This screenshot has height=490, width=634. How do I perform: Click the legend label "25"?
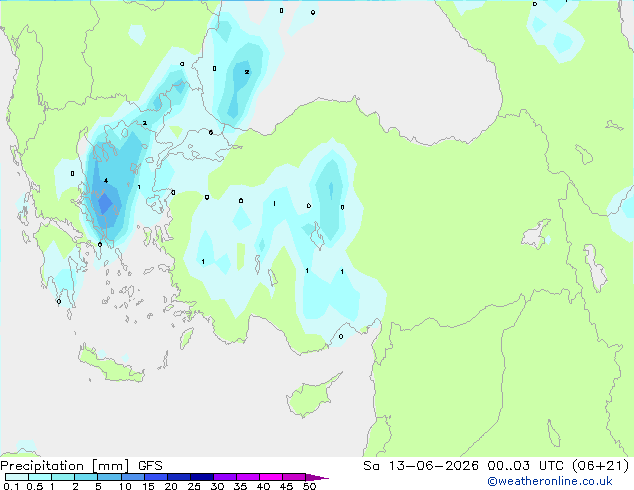pos(194,486)
